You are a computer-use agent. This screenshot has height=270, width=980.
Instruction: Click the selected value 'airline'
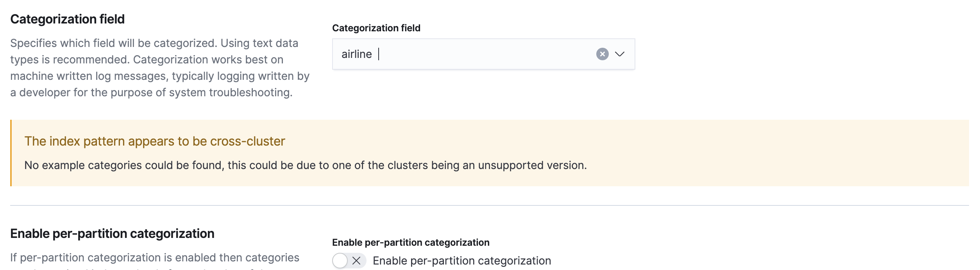pyautogui.click(x=356, y=54)
